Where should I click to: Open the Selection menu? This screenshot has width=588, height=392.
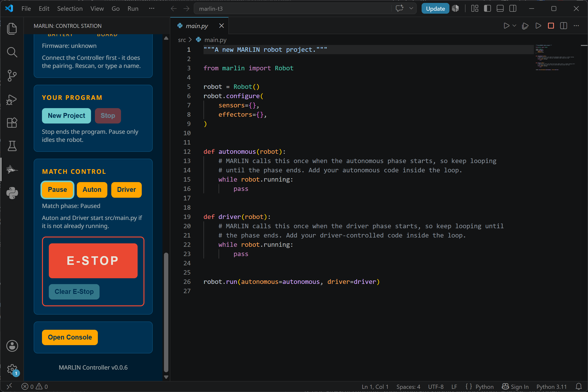70,9
